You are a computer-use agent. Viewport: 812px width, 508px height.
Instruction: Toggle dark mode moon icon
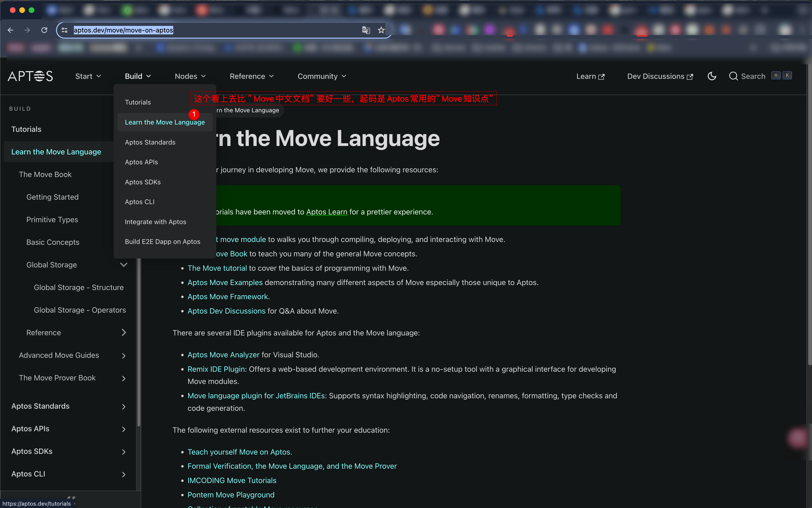point(712,76)
